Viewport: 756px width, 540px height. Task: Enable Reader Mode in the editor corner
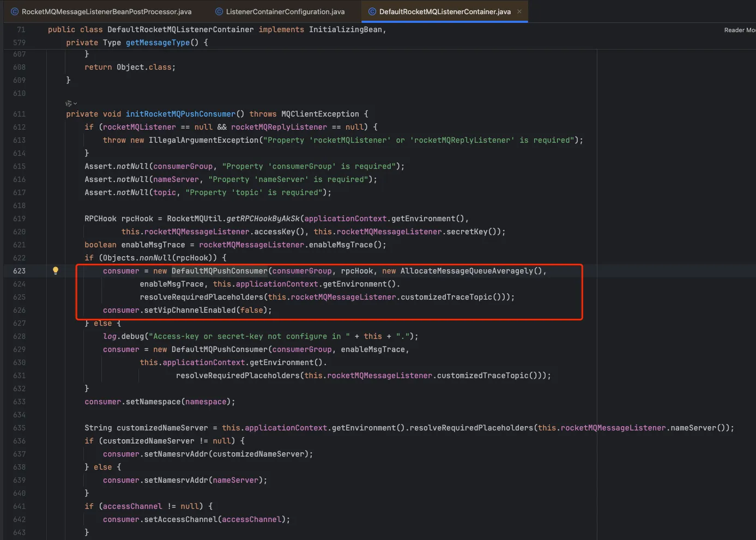(740, 30)
